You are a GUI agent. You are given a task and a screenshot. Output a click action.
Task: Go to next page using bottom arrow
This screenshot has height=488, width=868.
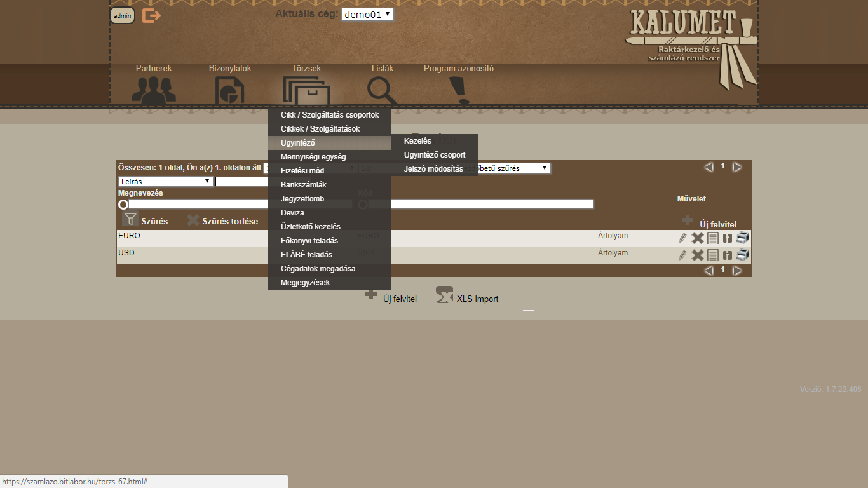pos(737,271)
